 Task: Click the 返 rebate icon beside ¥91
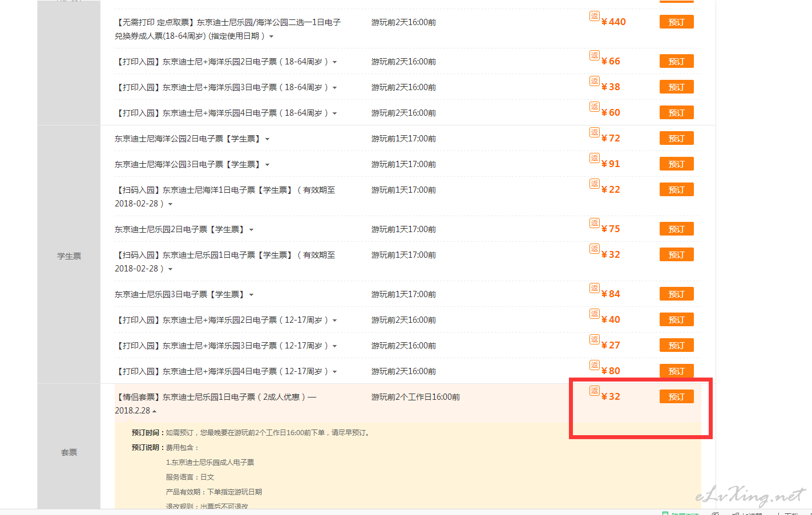[595, 158]
